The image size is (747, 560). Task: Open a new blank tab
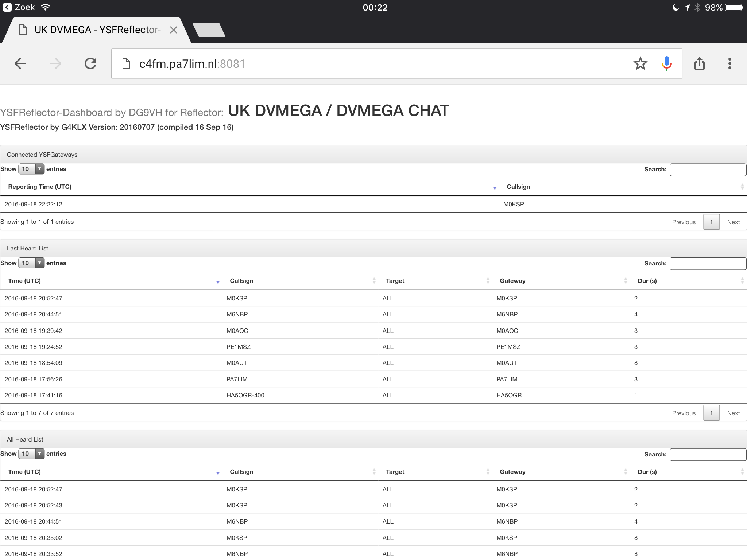[x=209, y=30]
